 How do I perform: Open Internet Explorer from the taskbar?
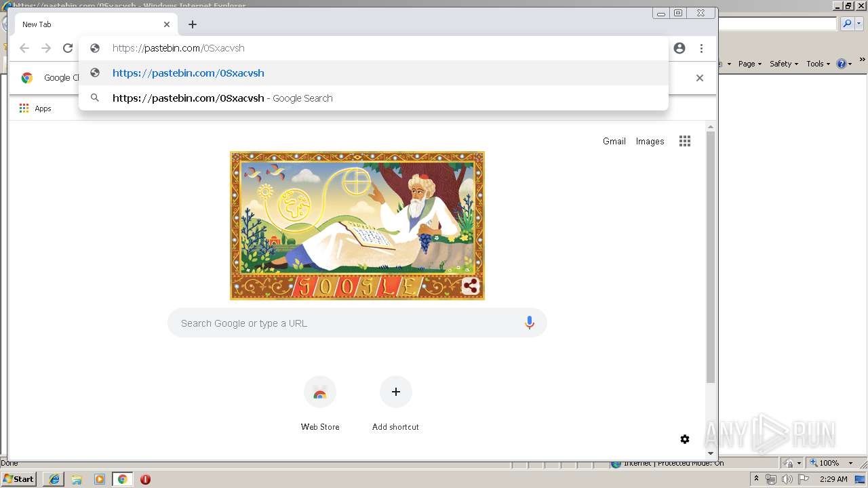[x=54, y=479]
